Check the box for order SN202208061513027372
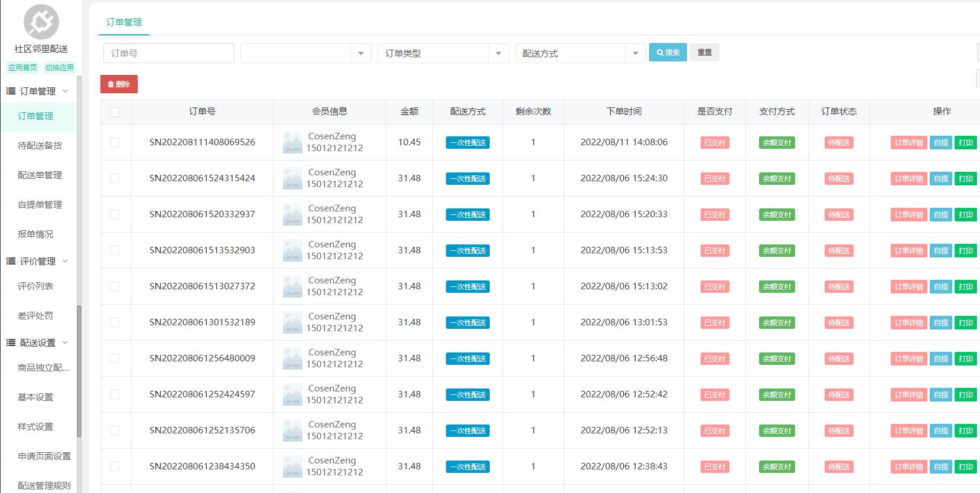The image size is (980, 493). point(115,286)
